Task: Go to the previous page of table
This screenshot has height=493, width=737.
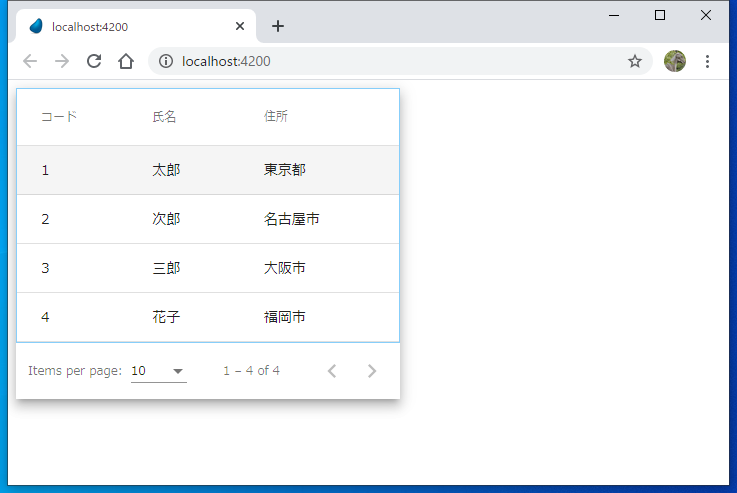Action: click(x=332, y=371)
